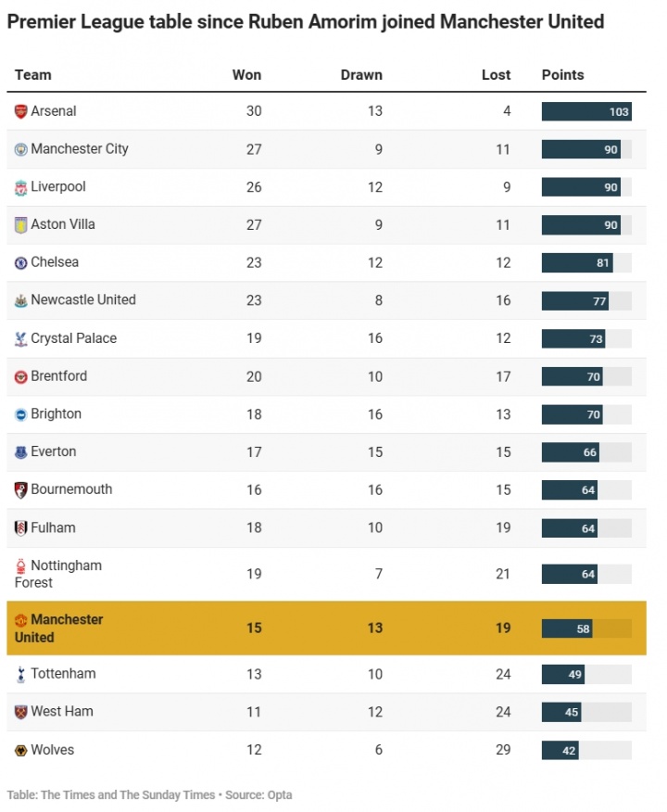Click Manchester United's 58 points bar
Viewport: 667px width, 812px height.
(567, 628)
